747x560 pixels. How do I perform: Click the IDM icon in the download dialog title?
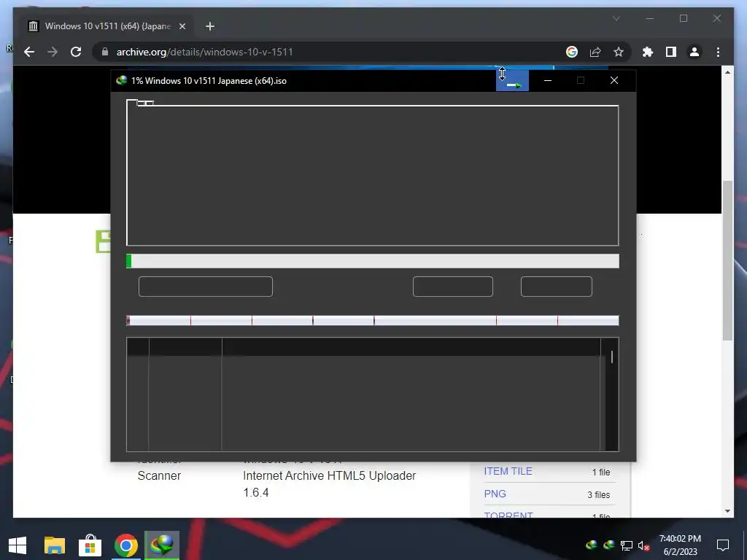click(122, 80)
